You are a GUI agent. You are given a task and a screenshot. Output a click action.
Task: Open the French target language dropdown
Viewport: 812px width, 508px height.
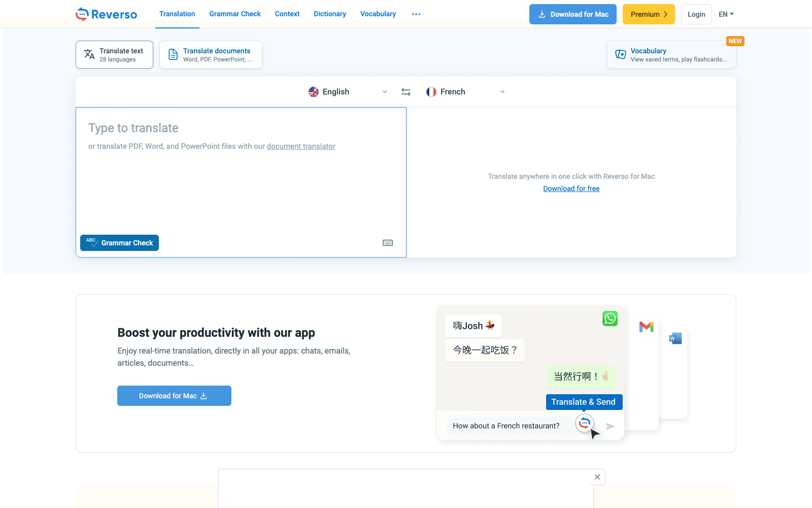[x=465, y=92]
